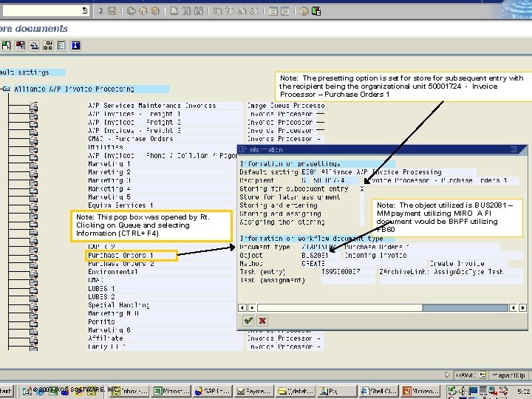Click the list detail icon in the application toolbar

tap(62, 46)
